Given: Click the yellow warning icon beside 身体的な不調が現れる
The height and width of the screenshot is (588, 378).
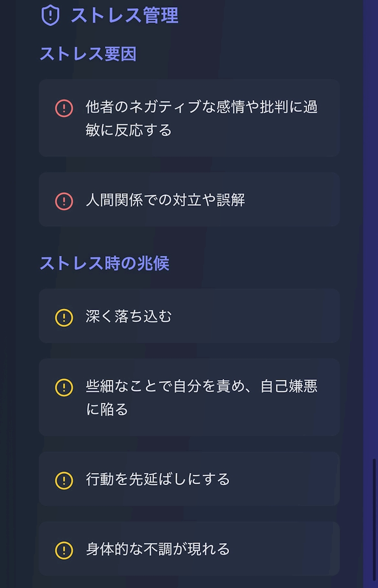Looking at the screenshot, I should [64, 550].
